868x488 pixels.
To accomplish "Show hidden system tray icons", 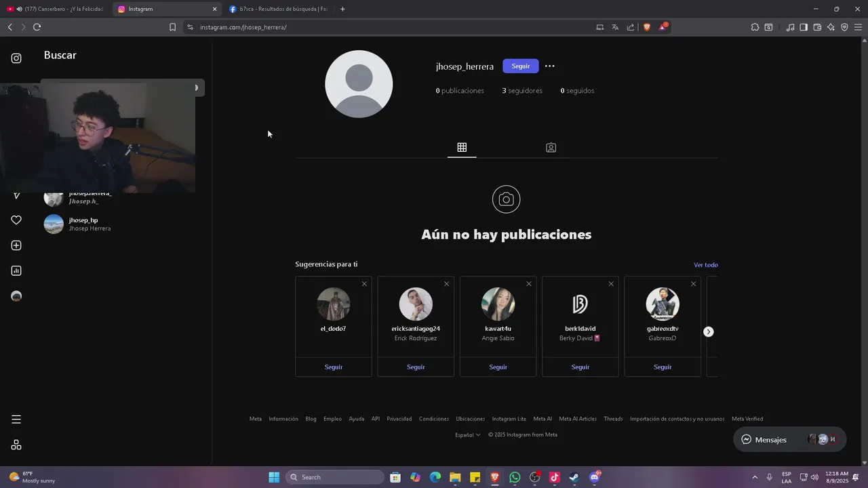I will (x=755, y=477).
